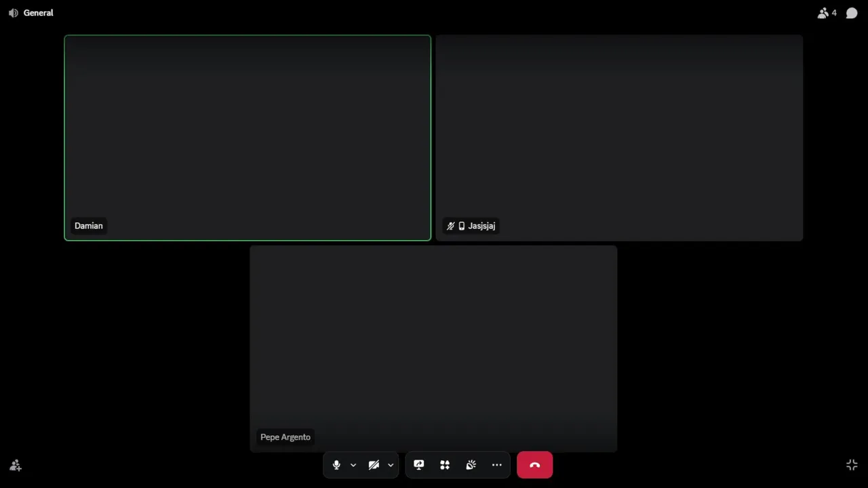Click the speaker icon beside General
The width and height of the screenshot is (868, 488).
click(14, 13)
